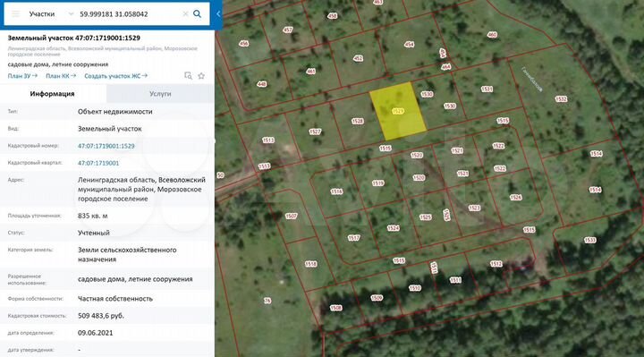Switch to the Услуги tab

pyautogui.click(x=160, y=94)
